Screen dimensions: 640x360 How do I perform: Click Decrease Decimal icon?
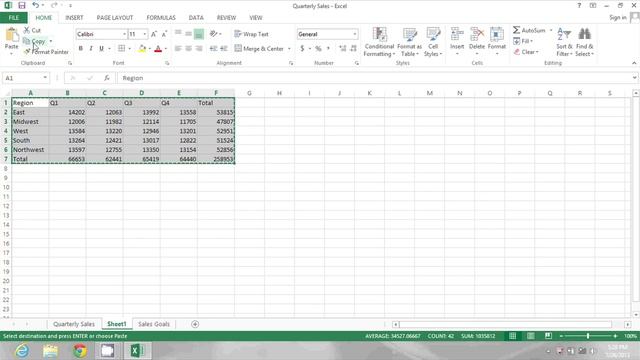point(353,49)
